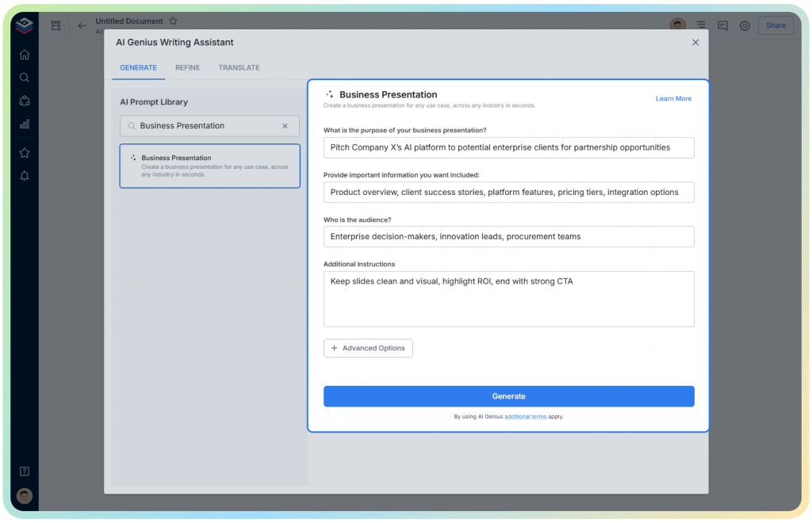The width and height of the screenshot is (812, 523).
Task: Switch to the GENERATE tab
Action: point(138,68)
